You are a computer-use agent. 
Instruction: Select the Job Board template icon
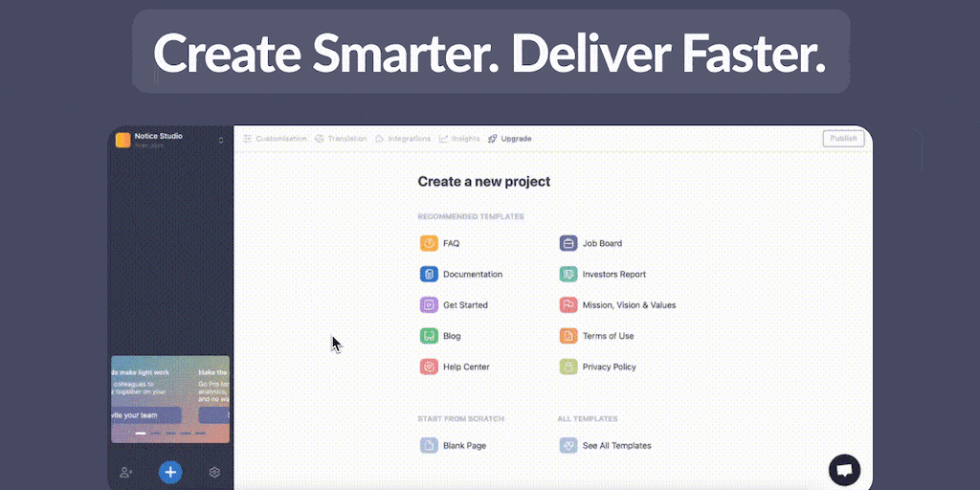pos(568,243)
